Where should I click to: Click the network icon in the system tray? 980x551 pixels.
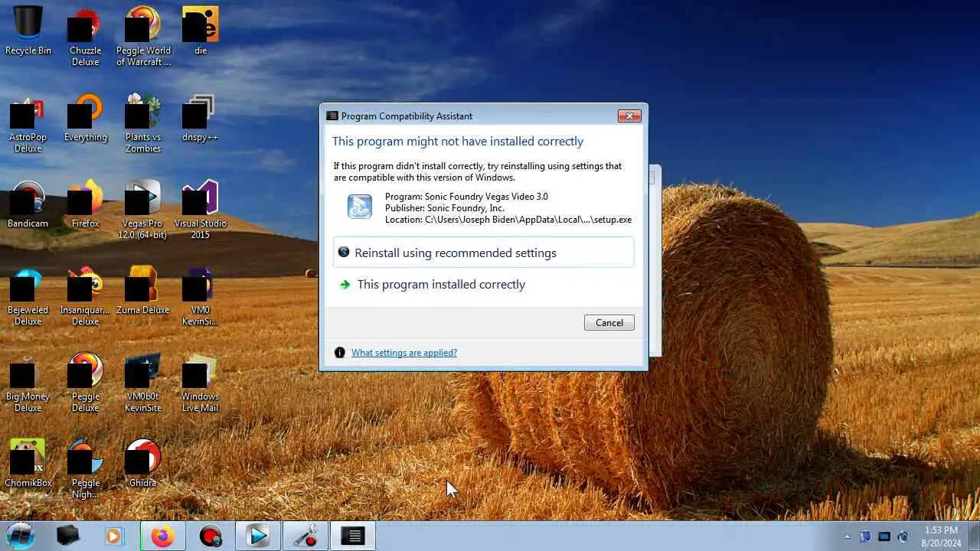(x=884, y=536)
